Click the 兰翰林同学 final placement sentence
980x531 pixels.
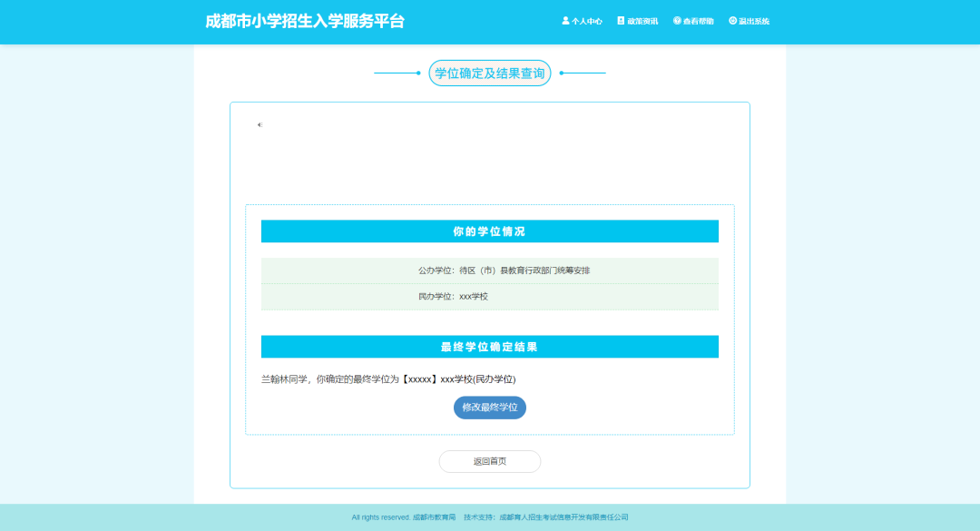pyautogui.click(x=388, y=379)
